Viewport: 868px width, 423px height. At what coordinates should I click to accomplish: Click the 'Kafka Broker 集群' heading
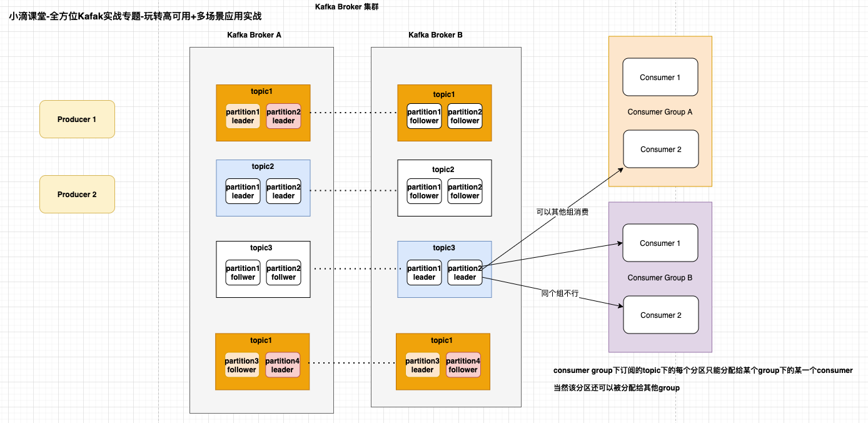click(346, 6)
